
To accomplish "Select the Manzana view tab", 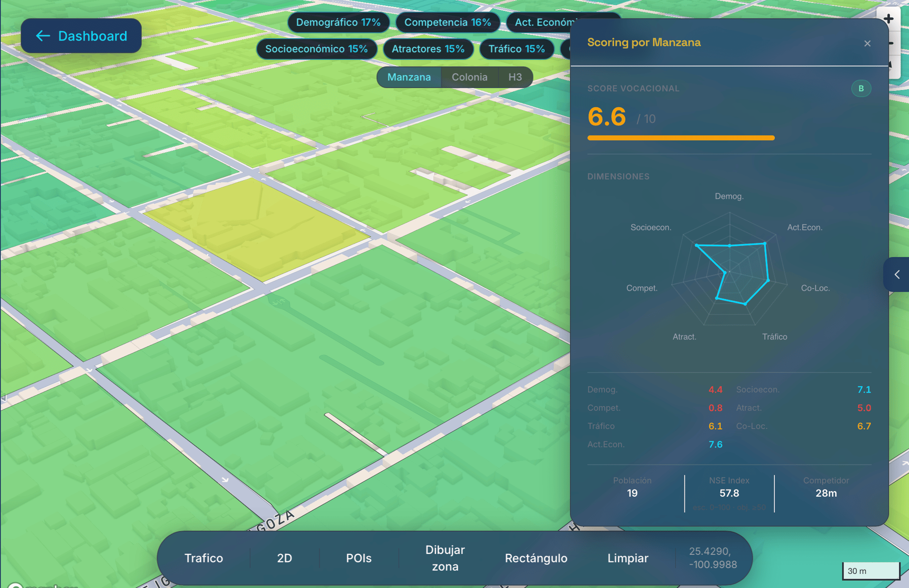I will coord(409,77).
